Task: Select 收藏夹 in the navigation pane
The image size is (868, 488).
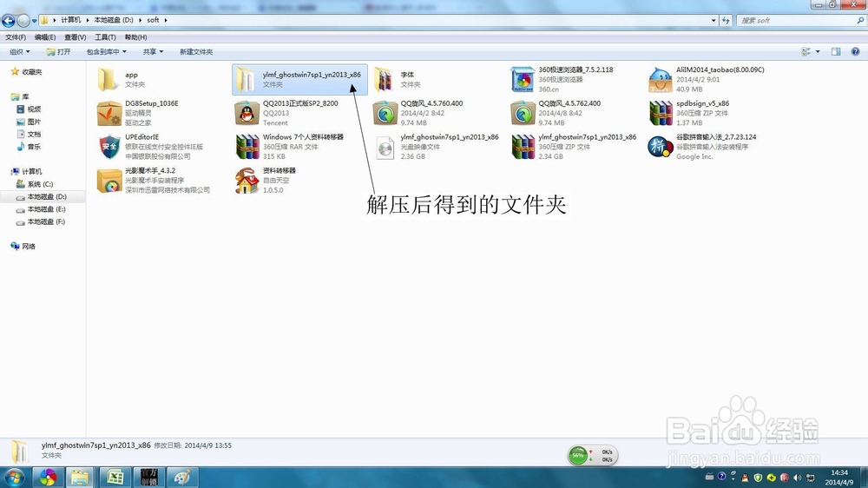Action: coord(31,72)
